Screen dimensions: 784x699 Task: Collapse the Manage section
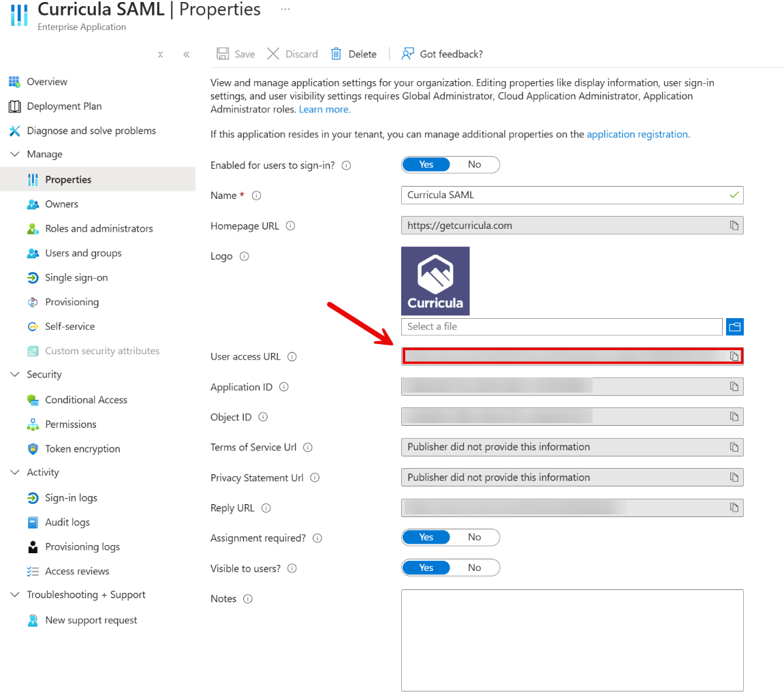pyautogui.click(x=15, y=154)
